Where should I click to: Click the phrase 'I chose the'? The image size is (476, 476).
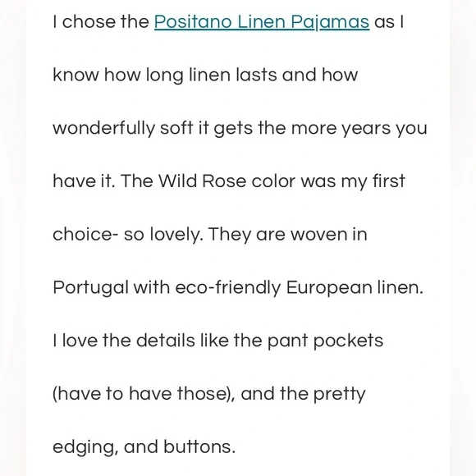[x=101, y=22]
